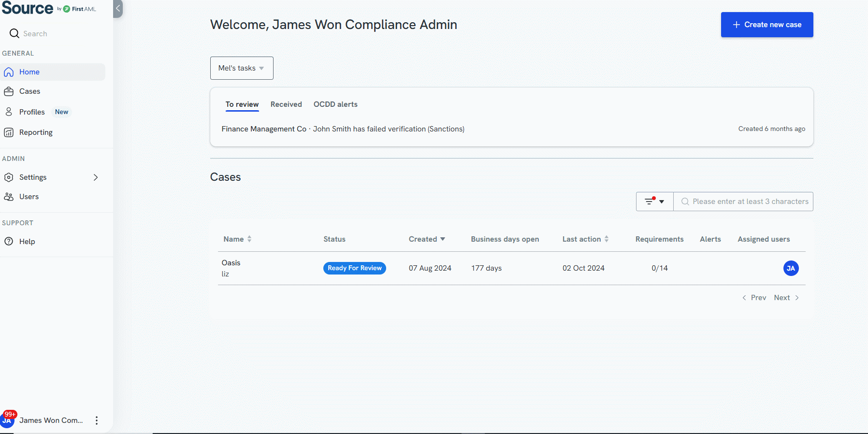The width and height of the screenshot is (868, 434).
Task: Click the Assigned users column header
Action: coord(764,239)
